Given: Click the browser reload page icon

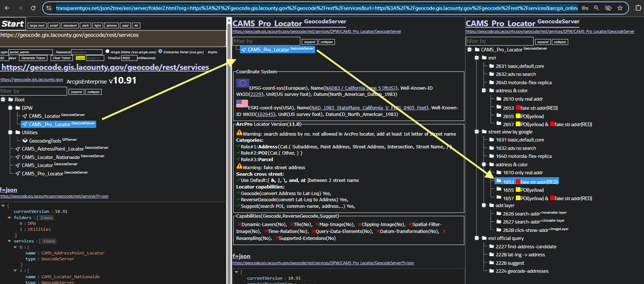Looking at the screenshot, I should point(33,8).
